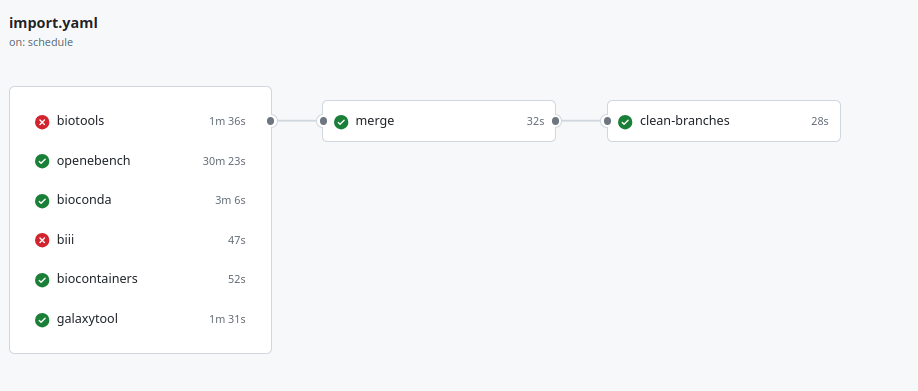Open the galaxytool job
Image resolution: width=918 pixels, height=391 pixels.
[x=141, y=319]
